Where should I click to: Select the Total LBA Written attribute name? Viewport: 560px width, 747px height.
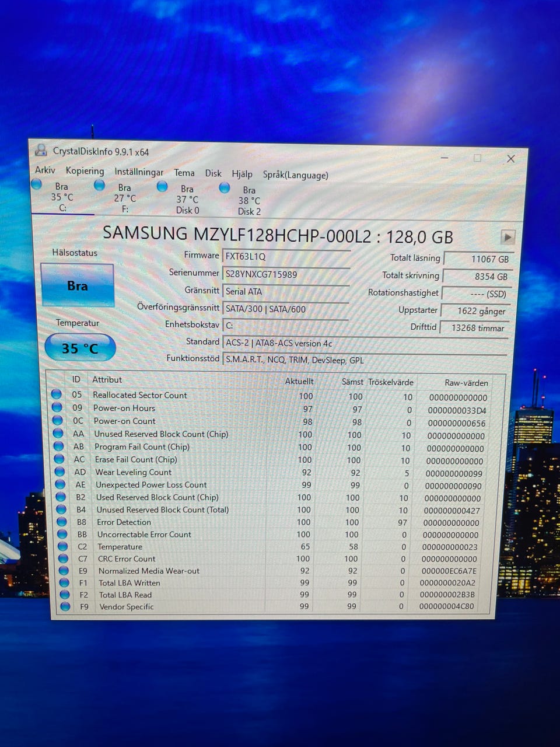(129, 583)
